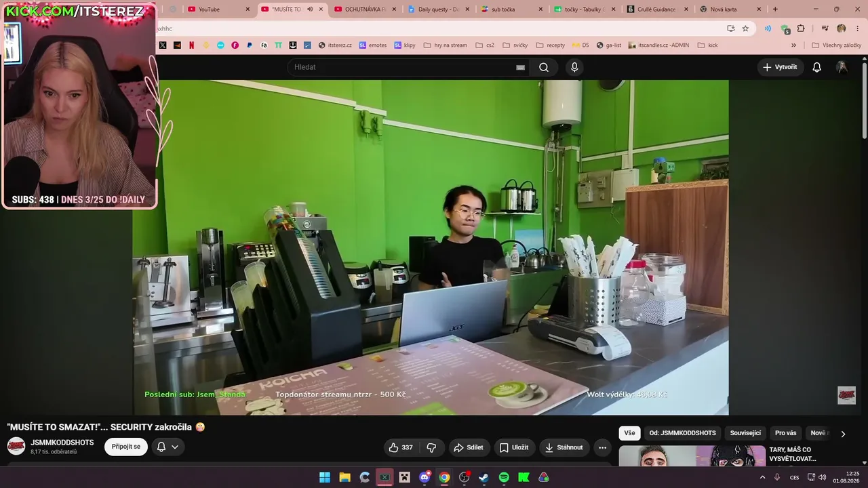Open OBS Studio taskbar icon

[x=464, y=477]
